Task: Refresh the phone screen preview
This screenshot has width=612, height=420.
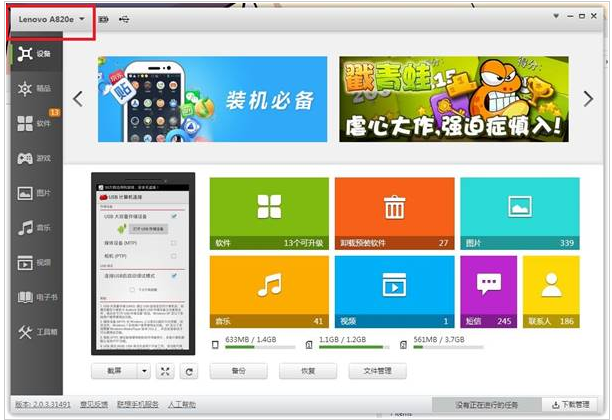Action: (188, 371)
